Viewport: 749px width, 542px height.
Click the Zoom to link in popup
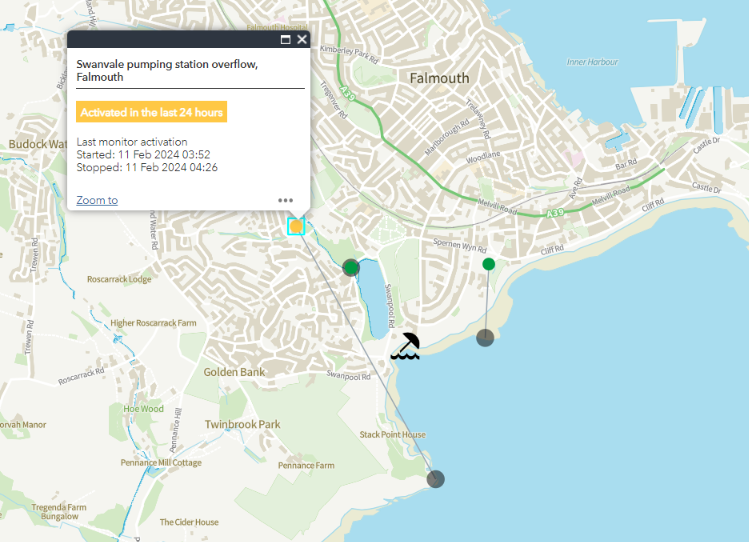(x=97, y=200)
